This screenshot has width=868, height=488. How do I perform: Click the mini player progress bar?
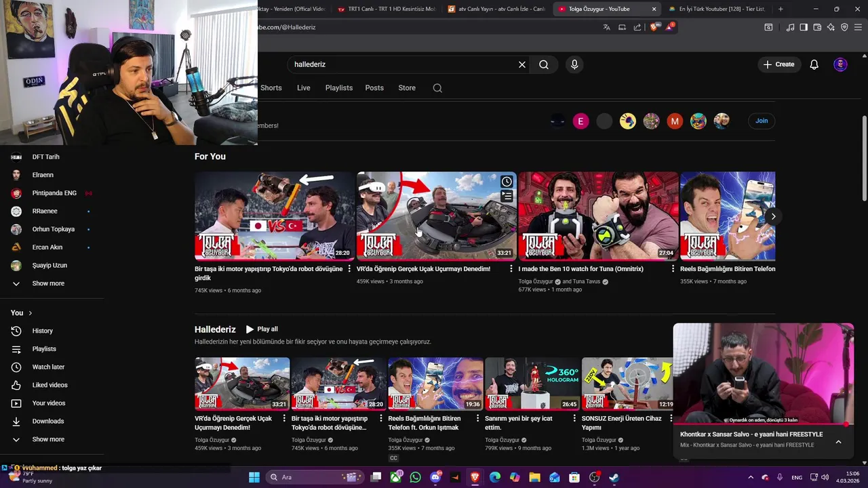[764, 424]
